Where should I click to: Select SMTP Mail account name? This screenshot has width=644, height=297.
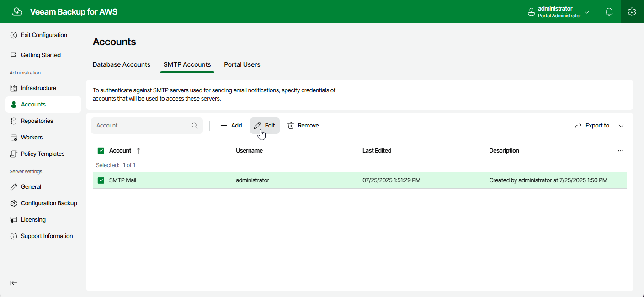[122, 180]
